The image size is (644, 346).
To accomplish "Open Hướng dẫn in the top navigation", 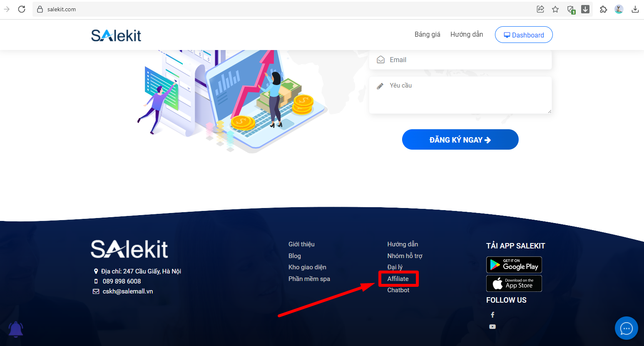I will (467, 35).
